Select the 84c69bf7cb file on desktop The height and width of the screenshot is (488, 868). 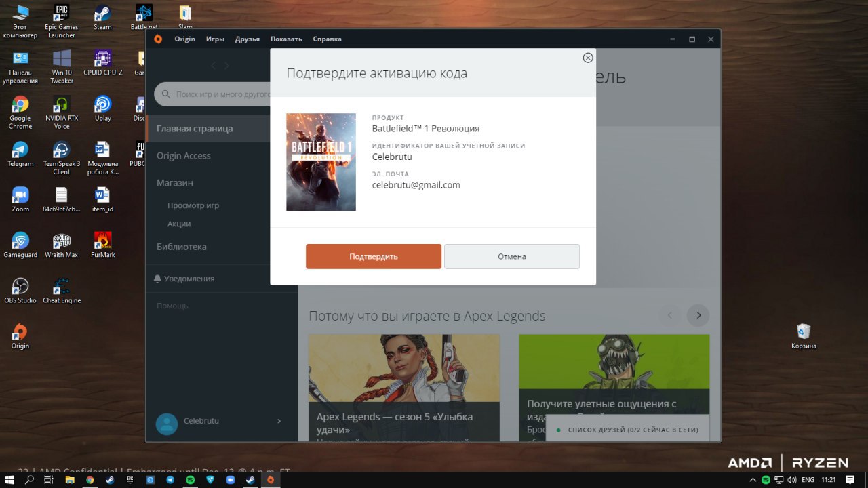(x=62, y=200)
